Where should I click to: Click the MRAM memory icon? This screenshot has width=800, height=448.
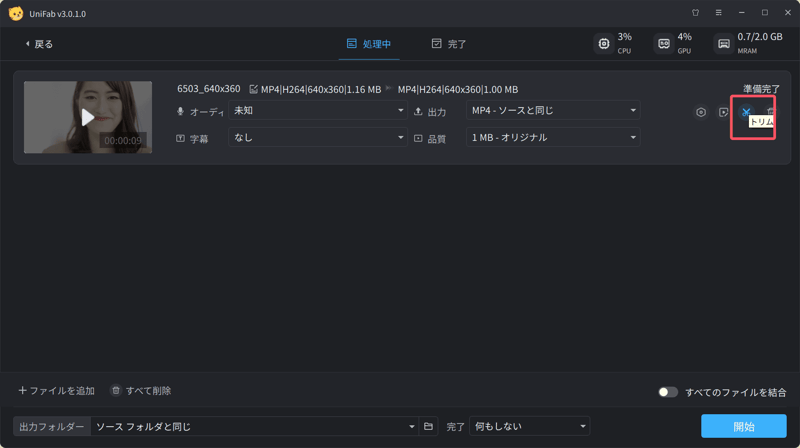(723, 44)
